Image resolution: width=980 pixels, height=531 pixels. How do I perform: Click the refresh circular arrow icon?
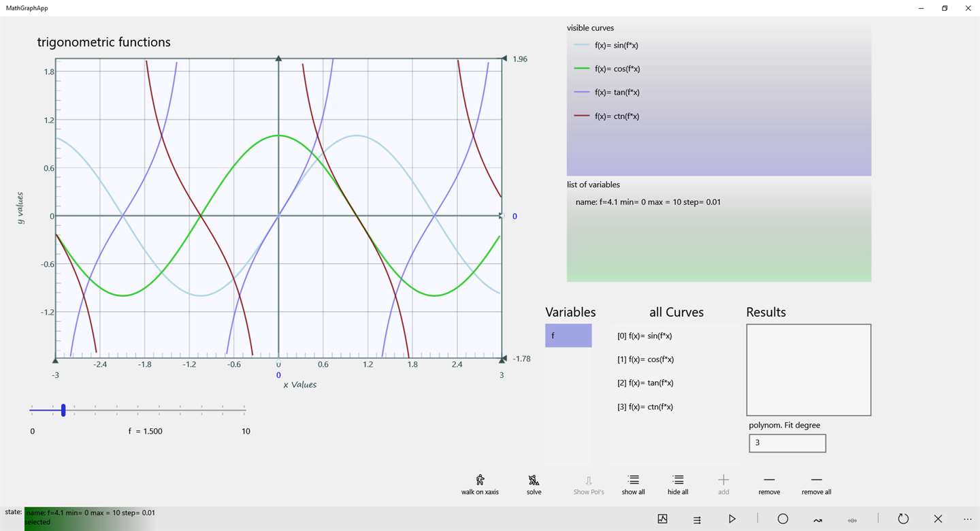pyautogui.click(x=903, y=519)
